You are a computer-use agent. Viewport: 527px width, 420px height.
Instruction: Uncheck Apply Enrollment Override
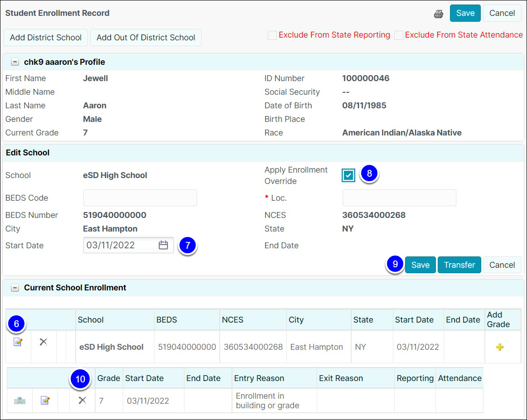(348, 175)
